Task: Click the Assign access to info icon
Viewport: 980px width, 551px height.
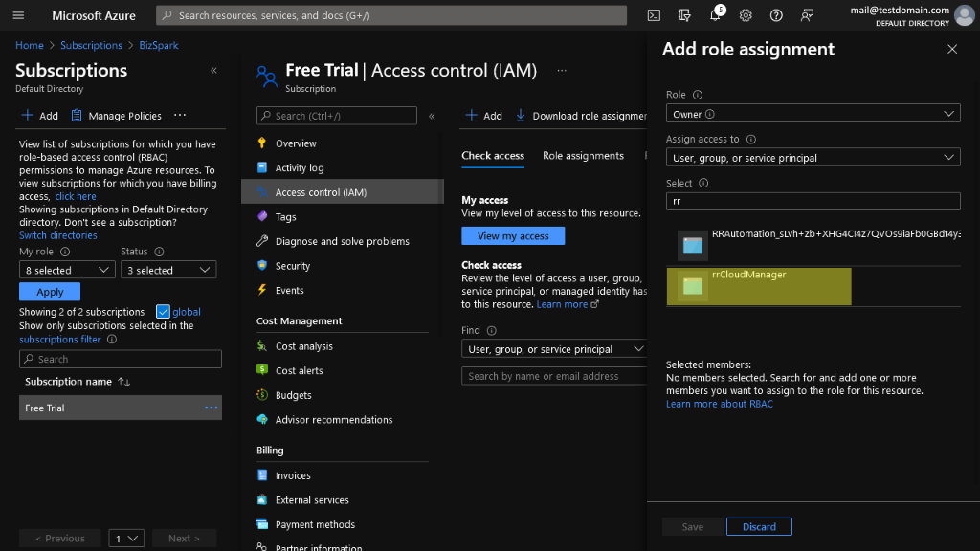Action: 751,140
